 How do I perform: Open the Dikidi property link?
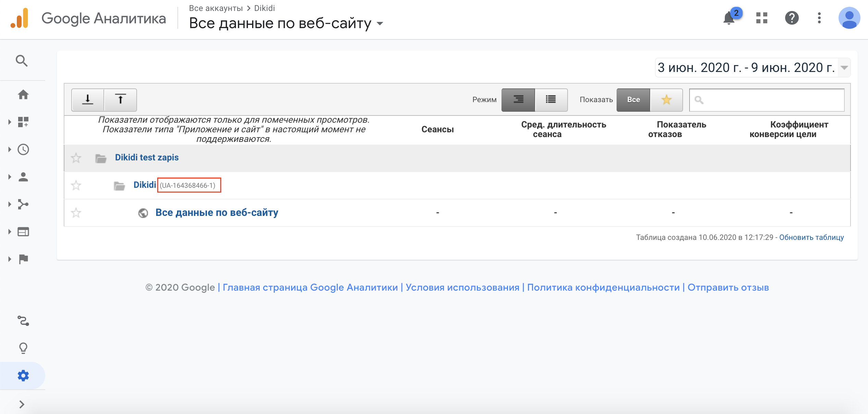pyautogui.click(x=145, y=185)
